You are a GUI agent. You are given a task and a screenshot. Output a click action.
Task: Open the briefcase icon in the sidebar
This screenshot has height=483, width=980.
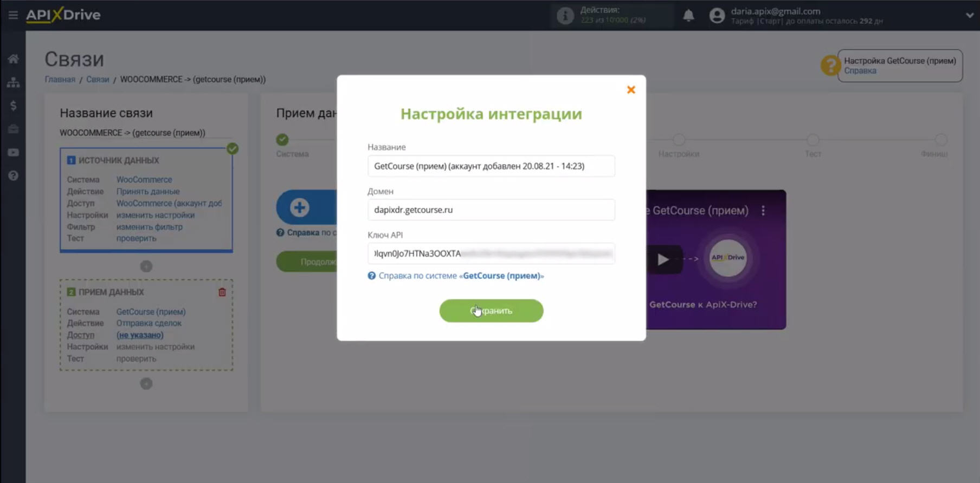[13, 129]
